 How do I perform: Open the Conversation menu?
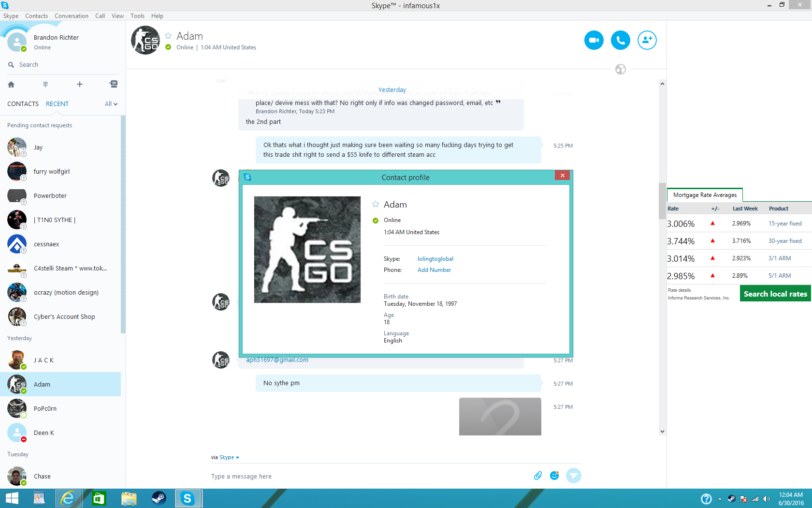tap(72, 16)
